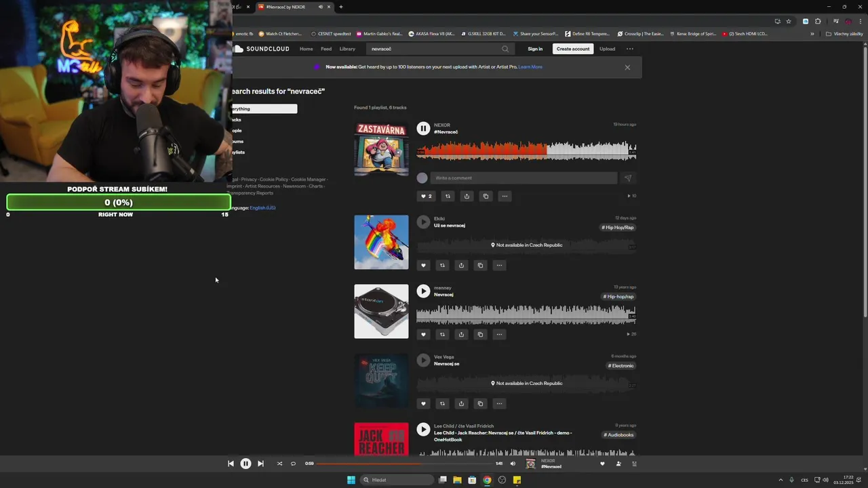This screenshot has width=868, height=488.
Task: Seek on the bottom player progress bar
Action: coord(404,464)
